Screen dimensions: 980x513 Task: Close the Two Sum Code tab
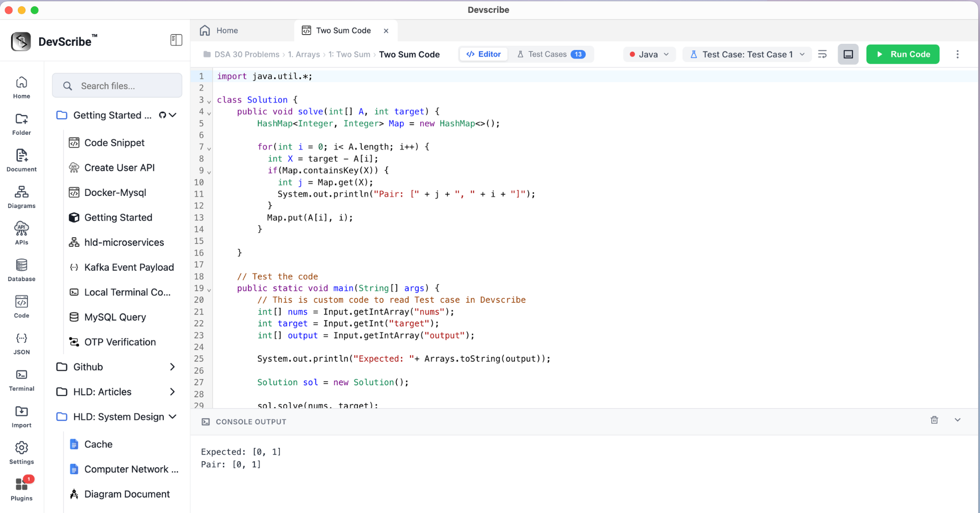386,31
